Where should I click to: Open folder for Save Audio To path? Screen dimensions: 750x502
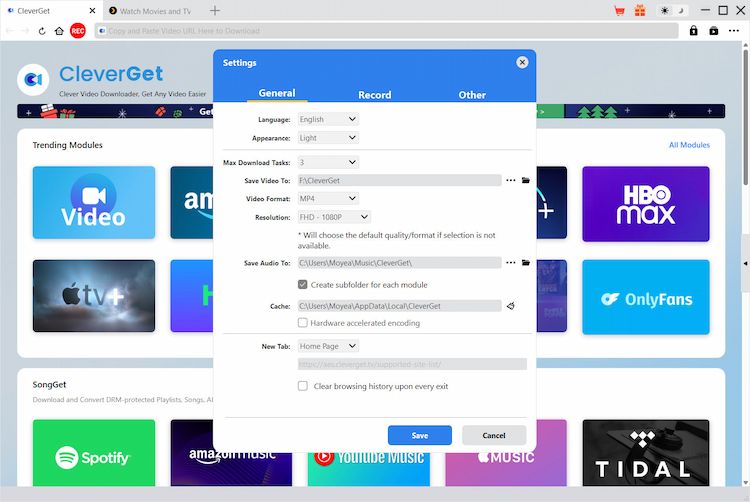(526, 263)
